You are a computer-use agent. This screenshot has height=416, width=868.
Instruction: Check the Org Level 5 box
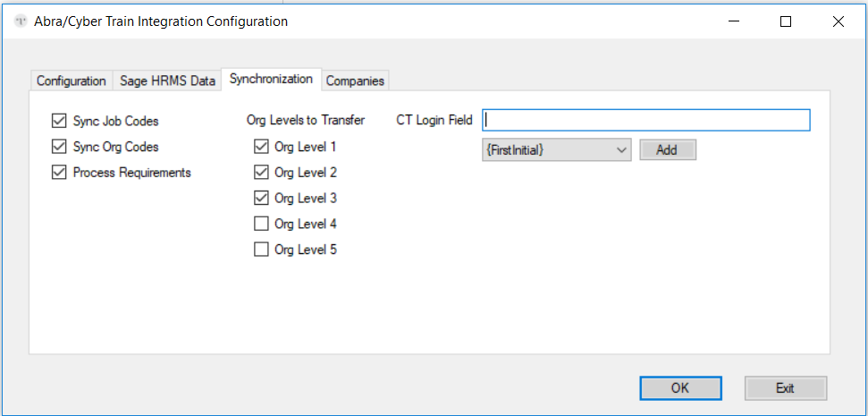(261, 250)
